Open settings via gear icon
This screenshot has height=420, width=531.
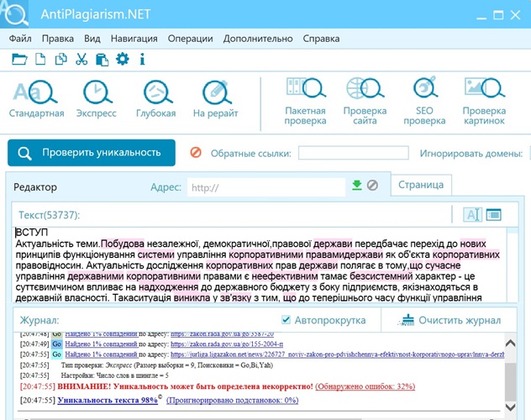pyautogui.click(x=123, y=59)
